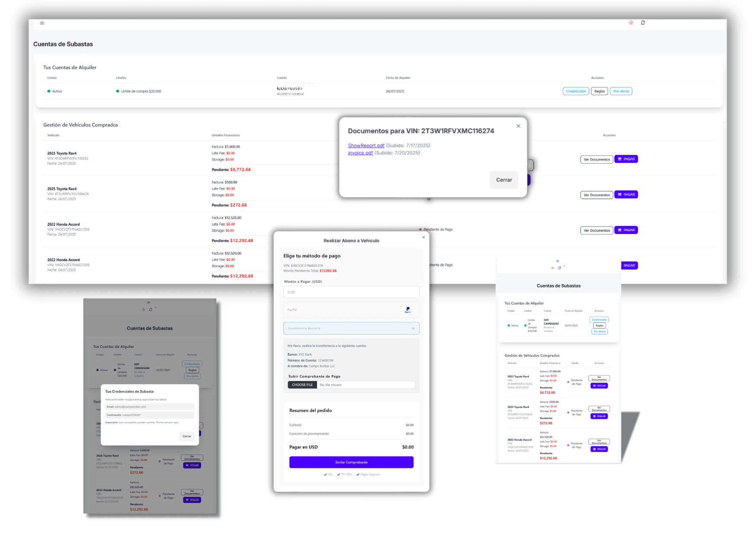
Task: Toggle the sun theme icon in the desktop header
Action: tap(631, 22)
